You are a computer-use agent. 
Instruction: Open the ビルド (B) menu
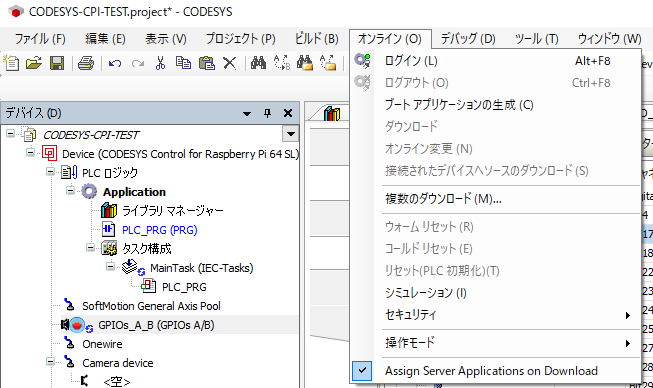(317, 39)
